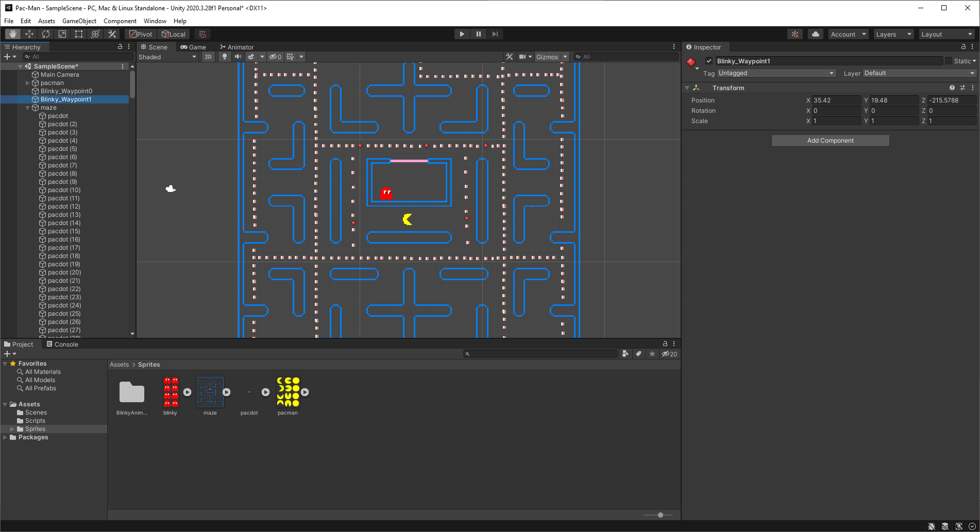Switch pivot mode by clicking Pivot toggle

(x=140, y=33)
